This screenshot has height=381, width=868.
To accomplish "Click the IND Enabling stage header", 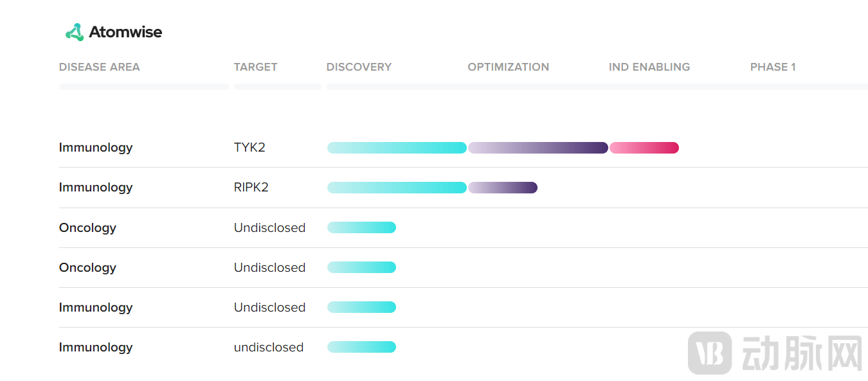I will (649, 67).
